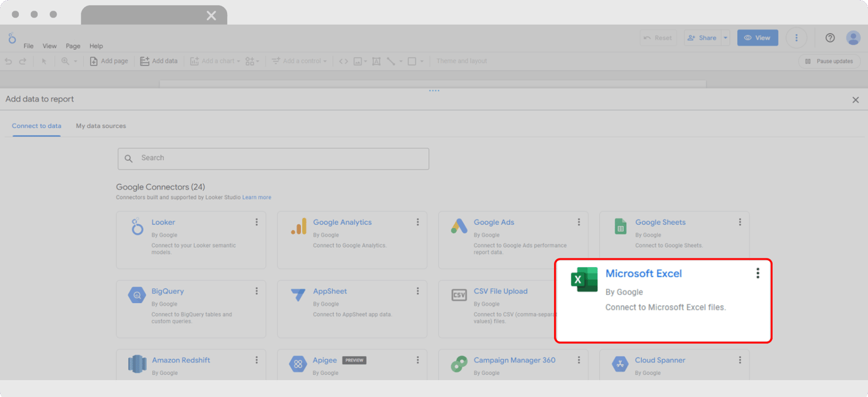Click the magnifier icon in the search box
Screen dimensions: 868x397
pyautogui.click(x=129, y=159)
